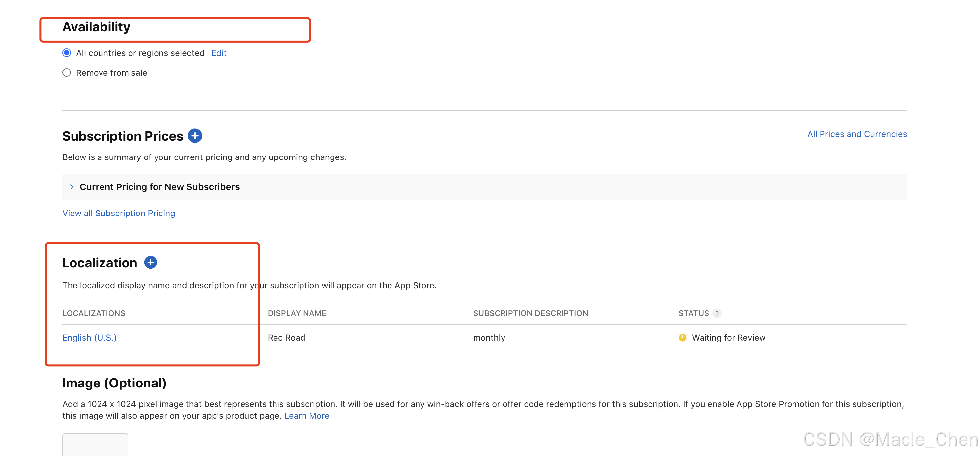Screen dimensions: 980x456
Task: Click the question mark icon beside STATUS
Action: click(717, 313)
